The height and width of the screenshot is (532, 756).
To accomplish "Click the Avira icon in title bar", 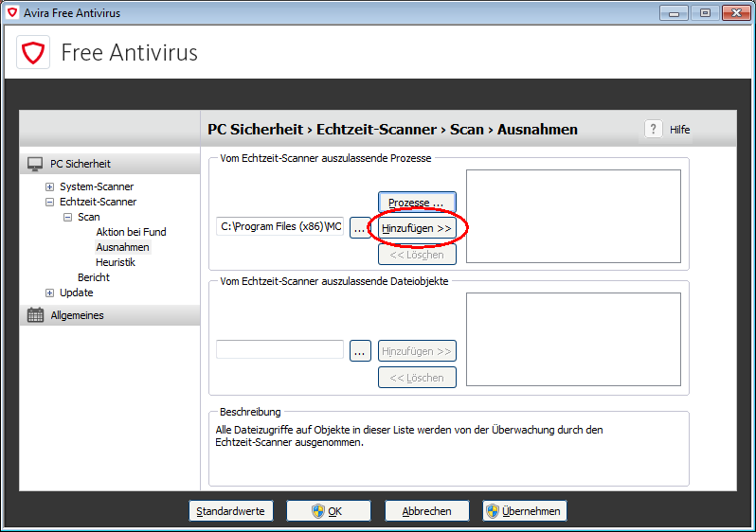I will [x=12, y=13].
